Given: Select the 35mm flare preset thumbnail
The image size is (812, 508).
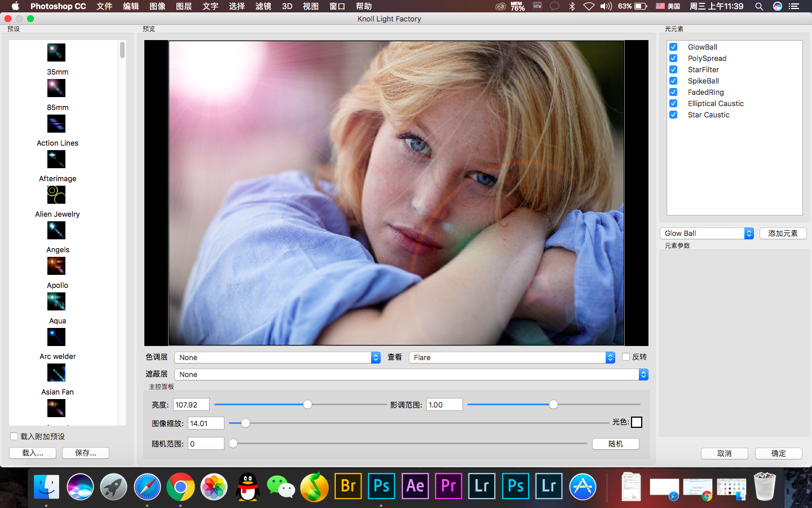Looking at the screenshot, I should 56,52.
